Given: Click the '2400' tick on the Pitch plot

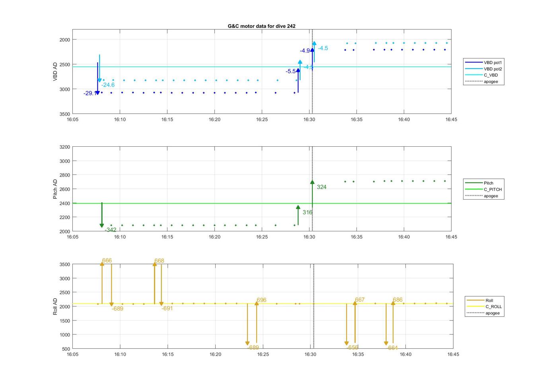Looking at the screenshot, I should pos(65,204).
